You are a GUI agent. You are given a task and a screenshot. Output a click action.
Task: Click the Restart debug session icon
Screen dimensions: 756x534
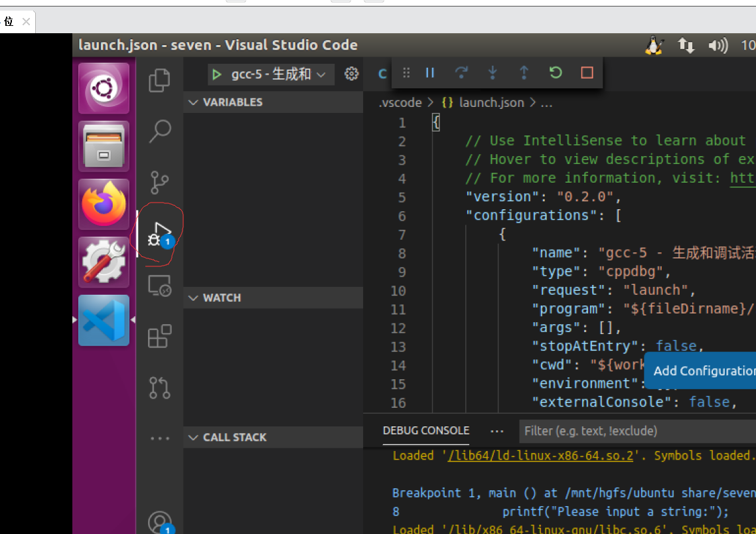pyautogui.click(x=555, y=73)
